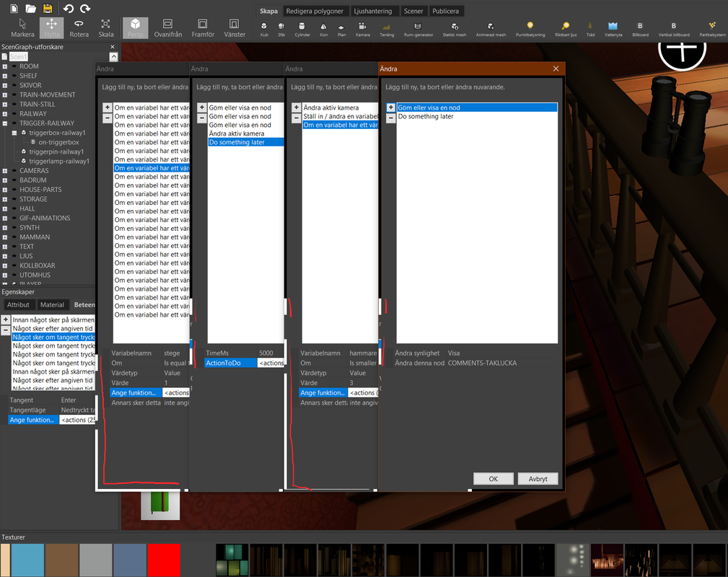728x577 pixels.
Task: Switch to Vänster left view
Action: pos(234,28)
